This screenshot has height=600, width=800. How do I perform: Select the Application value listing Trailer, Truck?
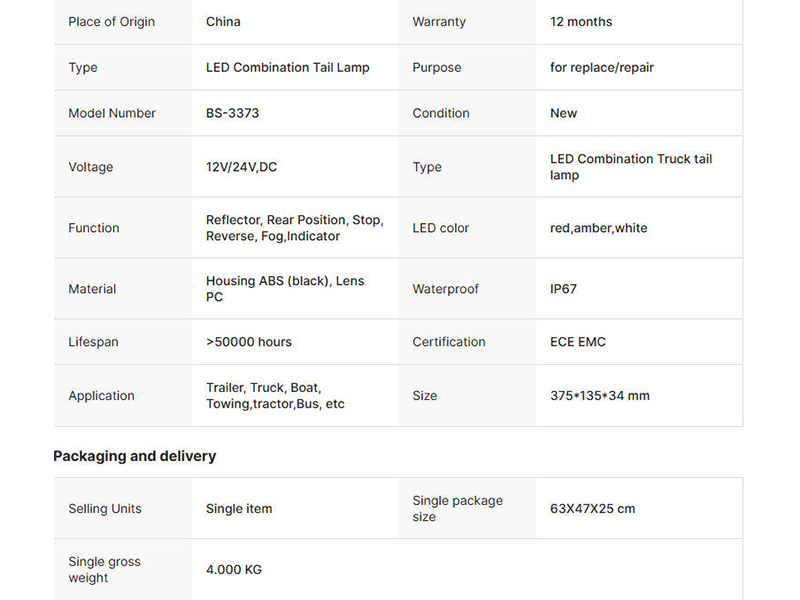(275, 396)
